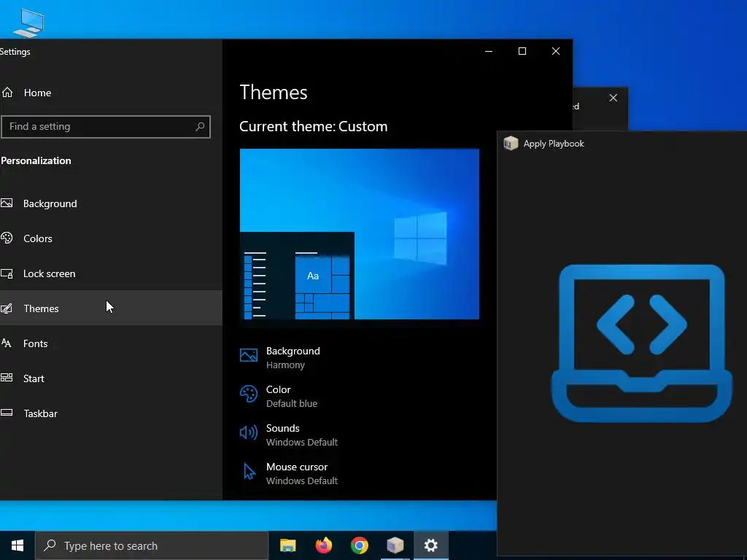The height and width of the screenshot is (560, 747).
Task: Maximize the Settings window
Action: pos(522,51)
